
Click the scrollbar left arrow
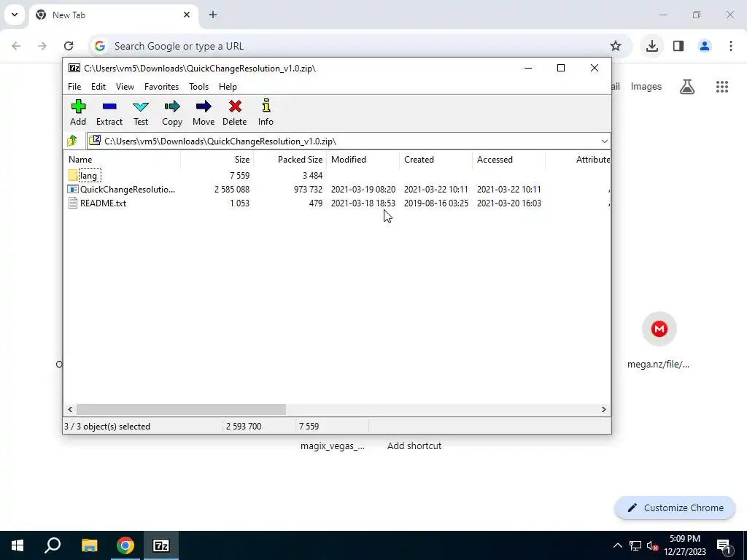(x=70, y=410)
